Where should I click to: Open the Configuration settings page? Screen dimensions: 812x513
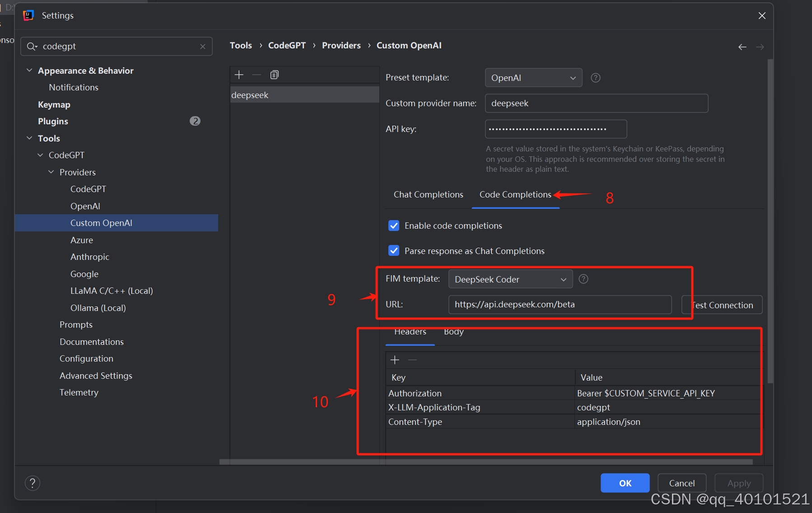pos(86,358)
